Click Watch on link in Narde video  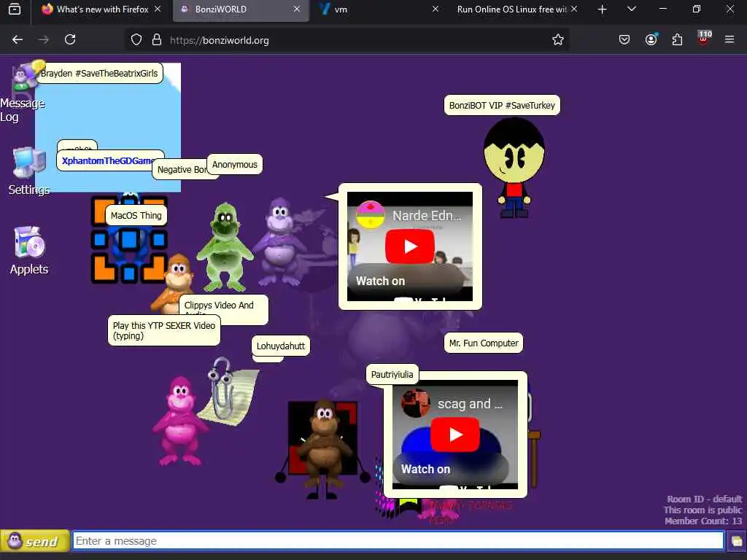(x=380, y=281)
